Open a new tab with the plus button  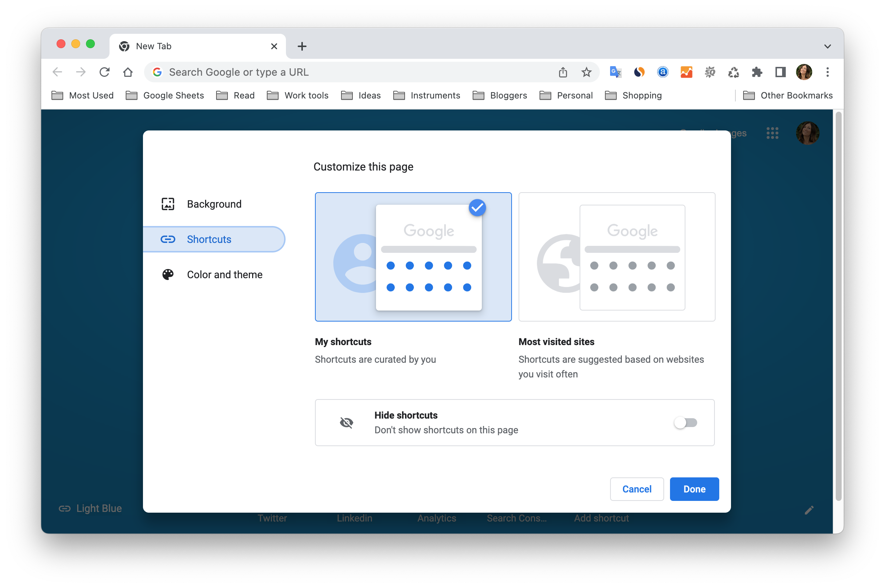[x=302, y=47]
